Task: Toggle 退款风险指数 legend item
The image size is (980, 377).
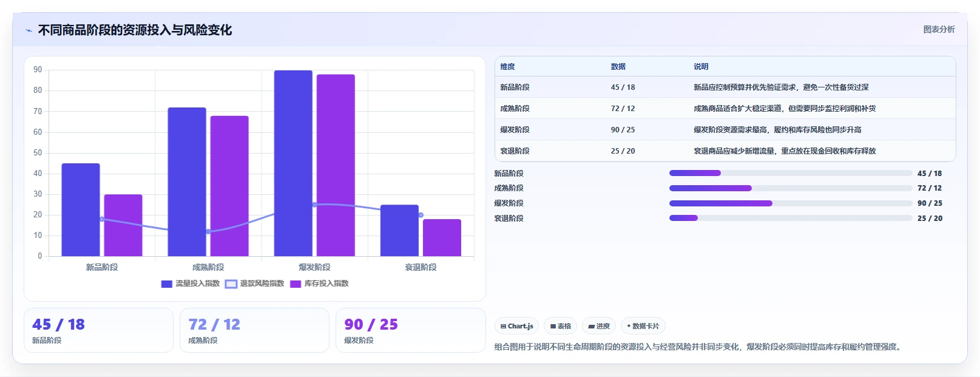Action: 255,284
